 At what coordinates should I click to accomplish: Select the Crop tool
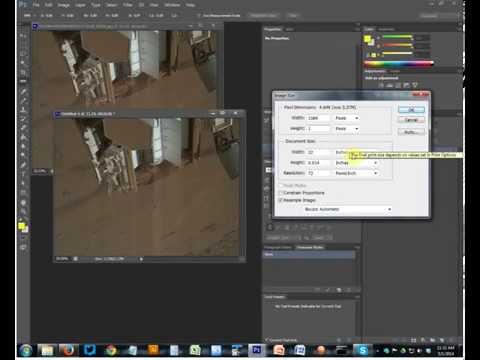point(23,72)
